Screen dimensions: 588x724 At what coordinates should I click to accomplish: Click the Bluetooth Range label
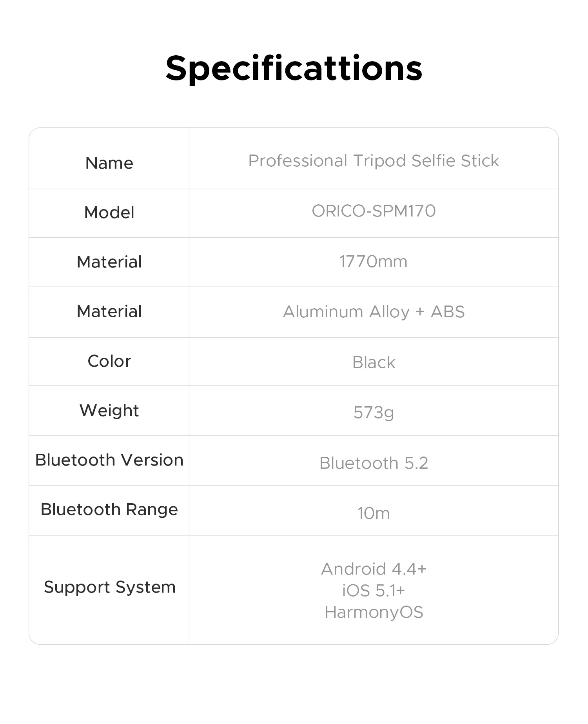[109, 509]
